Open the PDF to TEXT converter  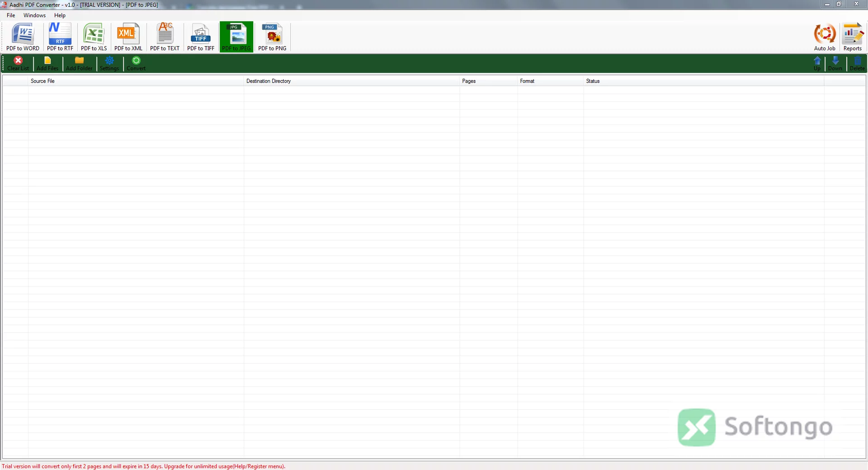pos(165,37)
